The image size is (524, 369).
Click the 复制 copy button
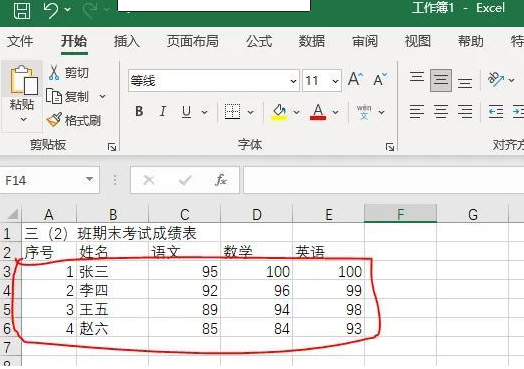pyautogui.click(x=67, y=97)
